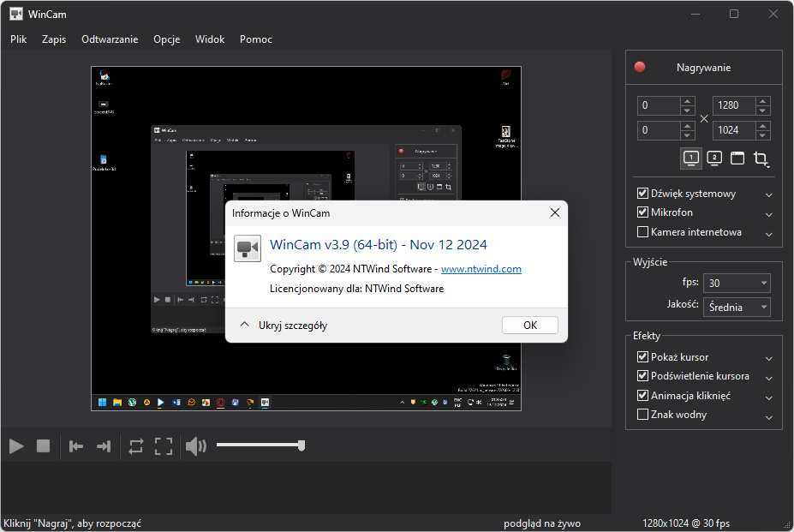Select monitor 2 capture area
This screenshot has width=794, height=532.
tap(714, 158)
